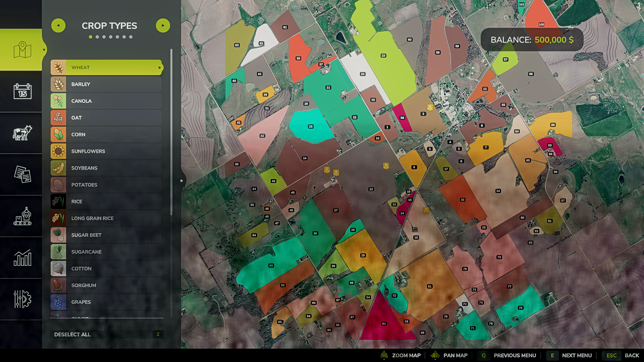Select field 91 on the map
Viewport: 644px width, 362px height.
tap(384, 323)
